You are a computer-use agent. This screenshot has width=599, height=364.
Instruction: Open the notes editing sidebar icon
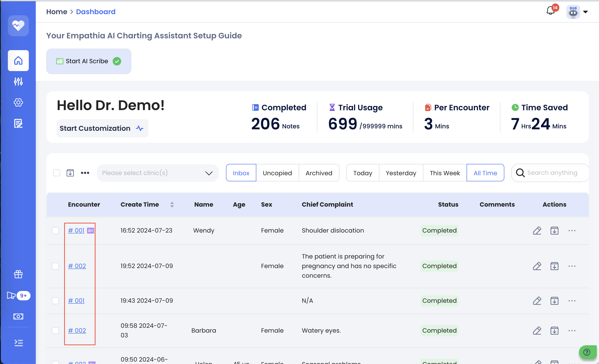coord(18,123)
